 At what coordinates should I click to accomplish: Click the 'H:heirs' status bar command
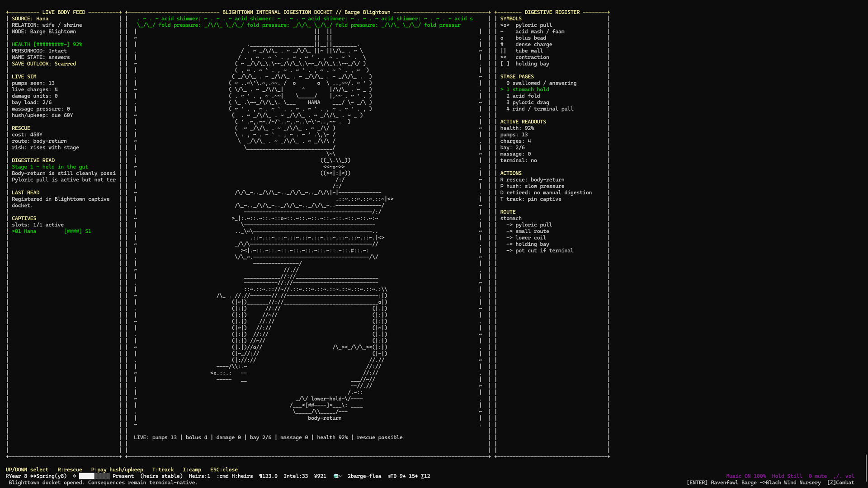(x=242, y=476)
